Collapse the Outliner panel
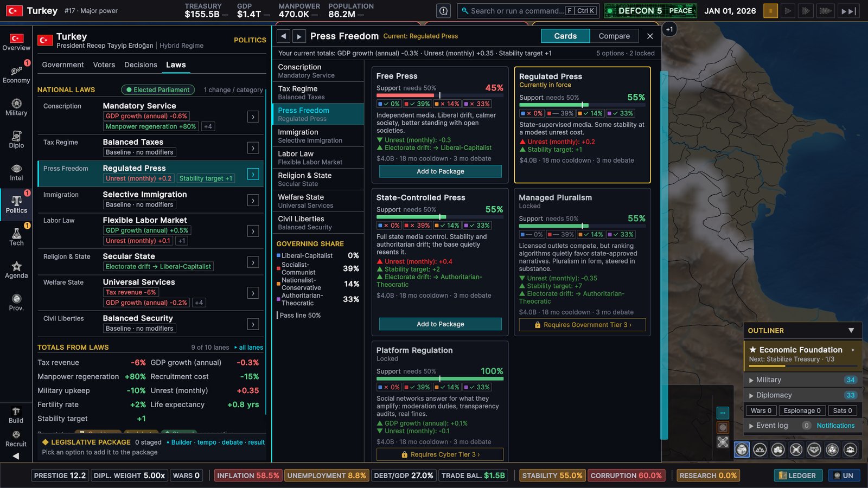Image resolution: width=868 pixels, height=488 pixels. [851, 330]
